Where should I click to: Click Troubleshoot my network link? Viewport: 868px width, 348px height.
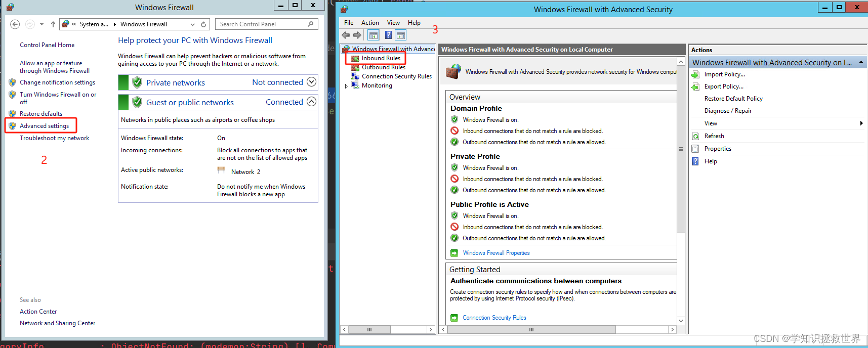coord(54,138)
